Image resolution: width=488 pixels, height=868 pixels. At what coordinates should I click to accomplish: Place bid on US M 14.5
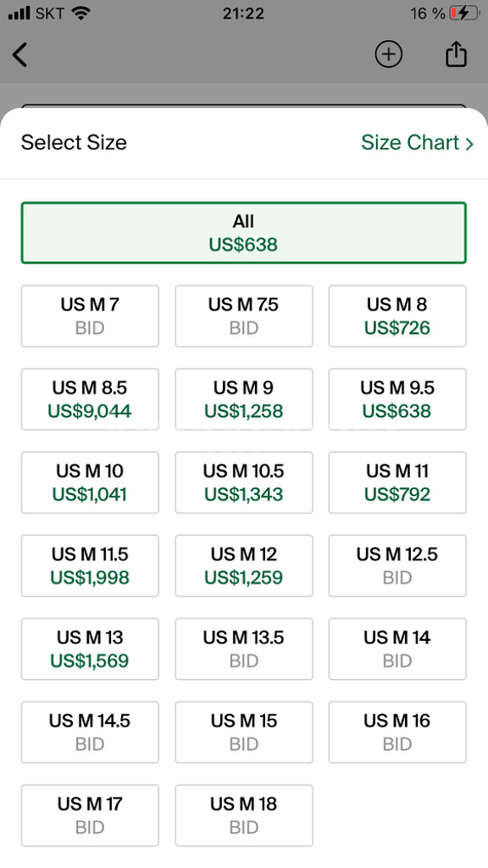tap(90, 732)
